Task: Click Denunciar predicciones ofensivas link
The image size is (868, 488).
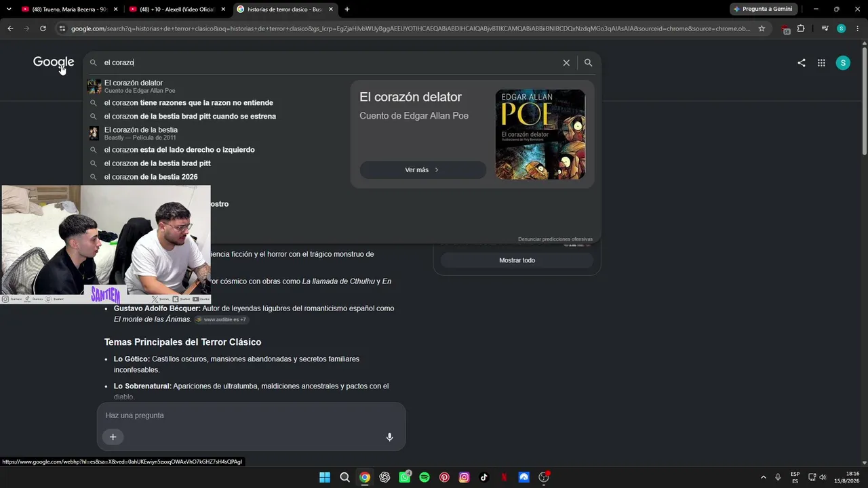Action: tap(555, 239)
